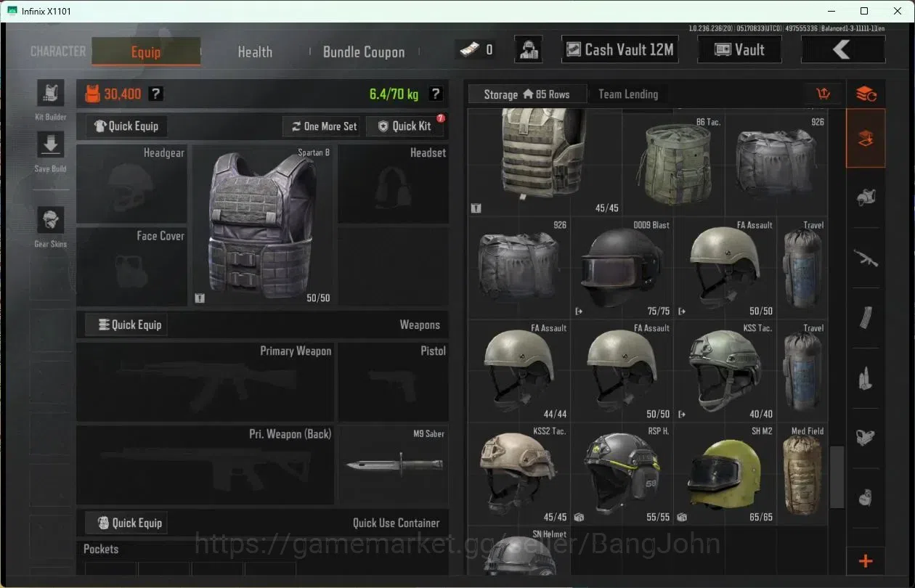Click the auto-stack refresh storage icon
915x588 pixels.
866,94
